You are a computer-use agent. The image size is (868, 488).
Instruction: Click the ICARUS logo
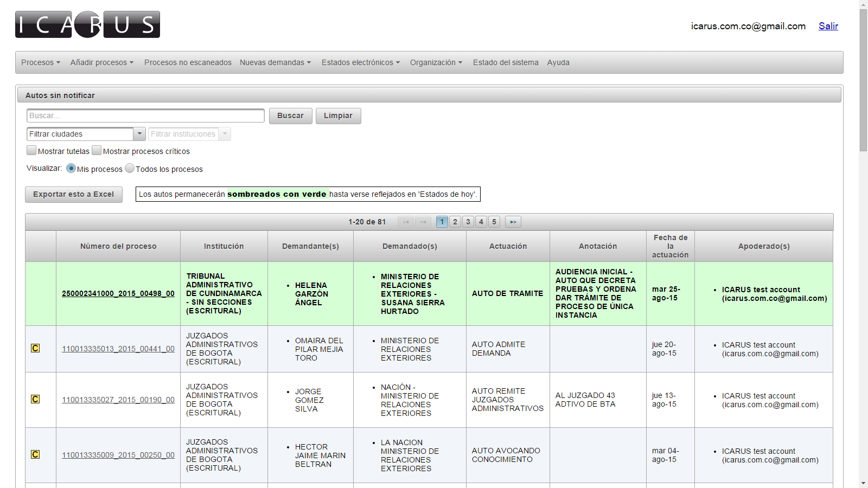pos(87,24)
